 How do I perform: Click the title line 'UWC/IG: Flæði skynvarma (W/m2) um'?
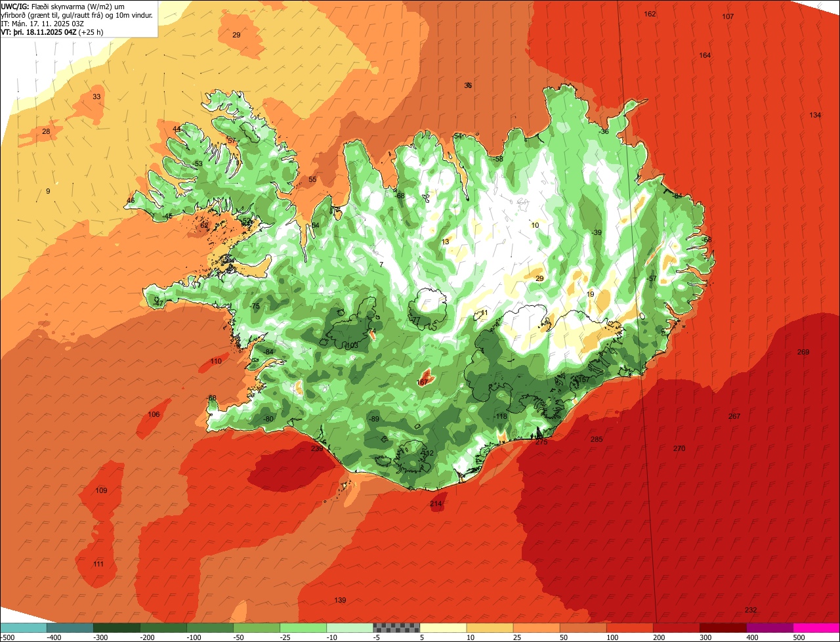(x=63, y=6)
